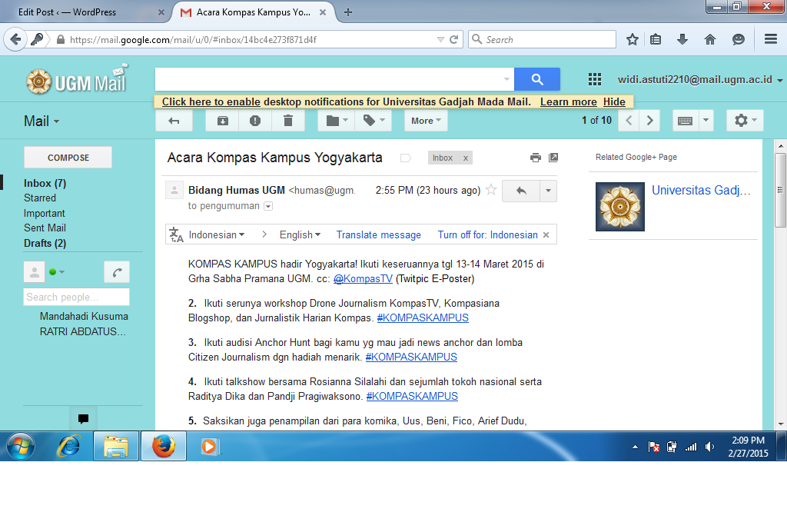
Task: Click here to enable desktop notifications
Action: (211, 102)
